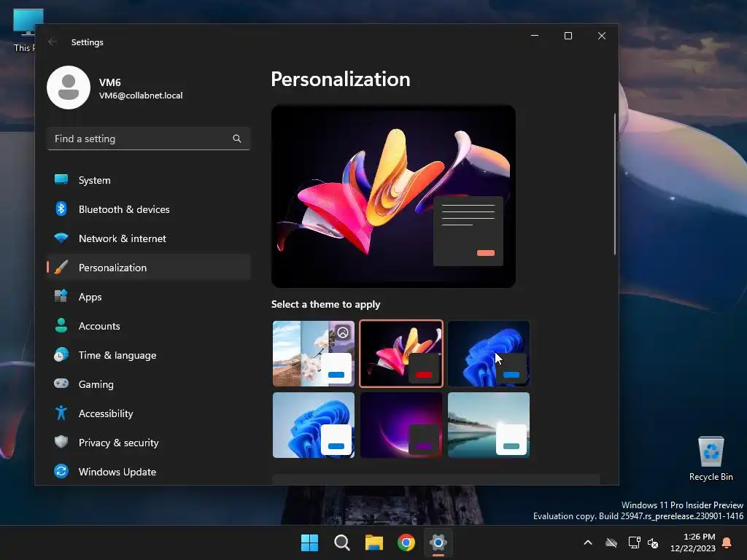Open Apps settings page

pos(149,296)
